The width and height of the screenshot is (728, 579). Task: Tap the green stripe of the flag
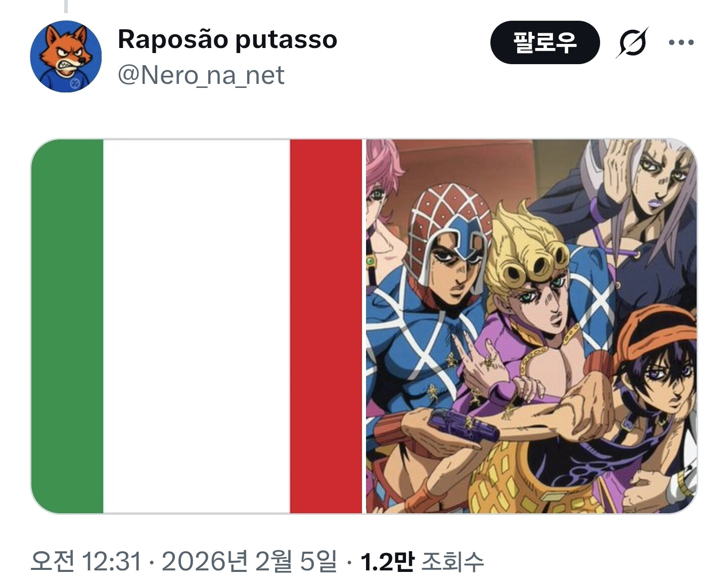[67, 326]
